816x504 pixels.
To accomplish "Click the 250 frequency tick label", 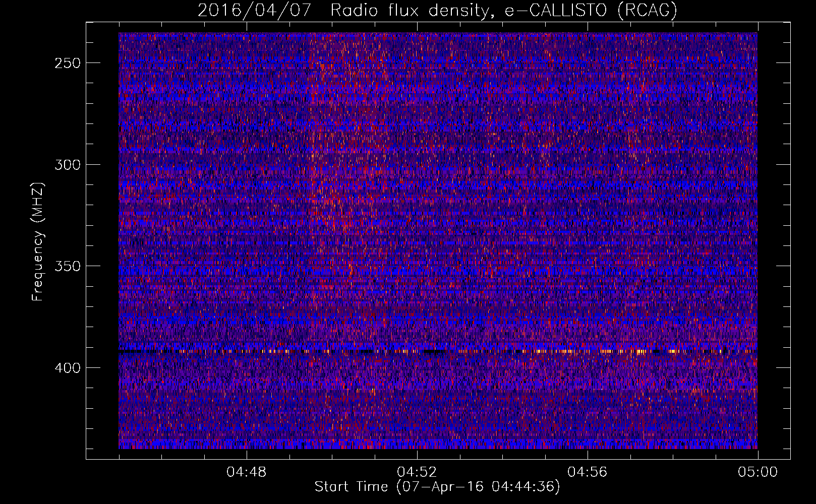I will click(x=68, y=63).
